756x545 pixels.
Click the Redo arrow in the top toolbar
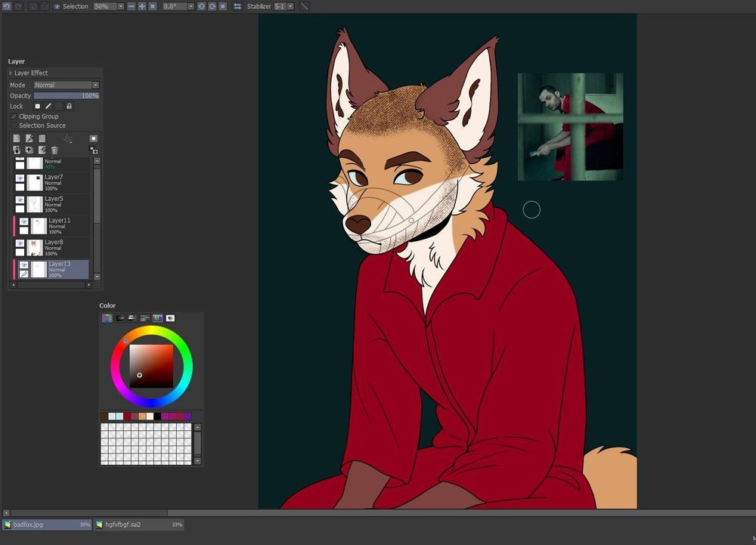click(19, 6)
